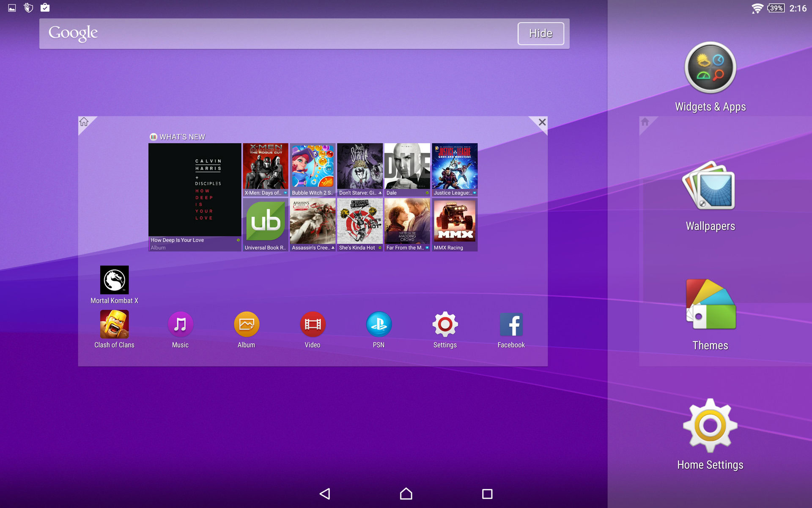
Task: Launch the Facebook app
Action: pos(511,325)
